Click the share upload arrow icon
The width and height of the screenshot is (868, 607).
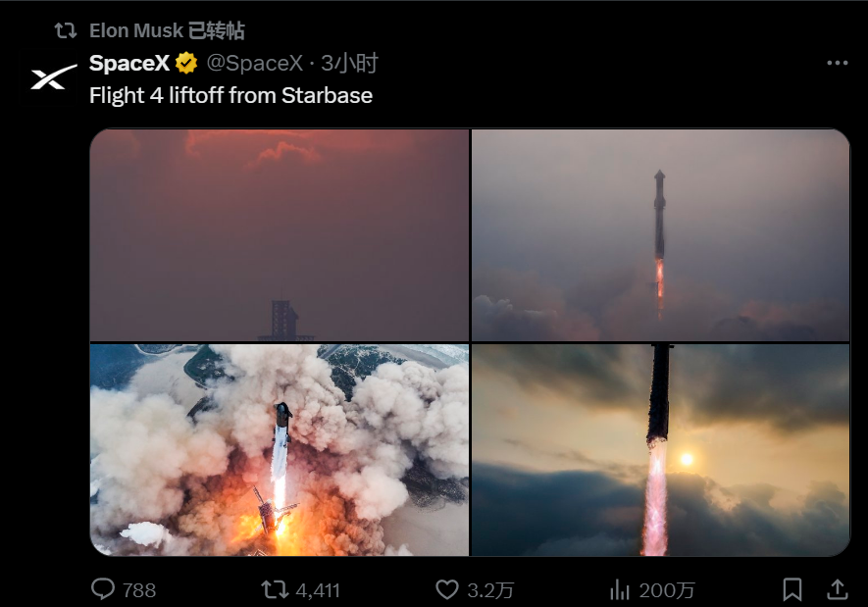pyautogui.click(x=838, y=588)
